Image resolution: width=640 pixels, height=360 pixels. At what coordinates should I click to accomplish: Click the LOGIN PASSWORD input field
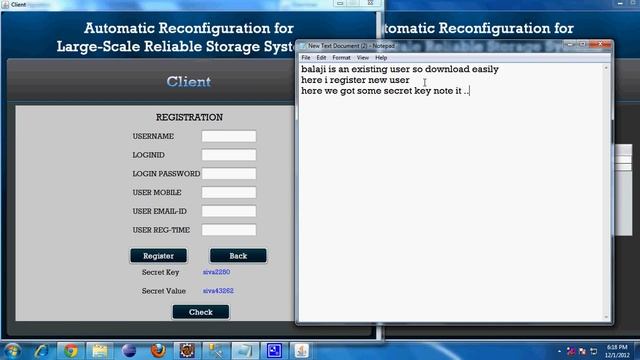coord(229,173)
